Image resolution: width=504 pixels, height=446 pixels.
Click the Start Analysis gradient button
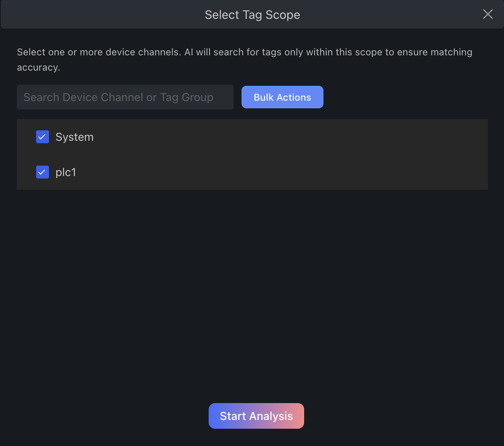click(x=256, y=416)
